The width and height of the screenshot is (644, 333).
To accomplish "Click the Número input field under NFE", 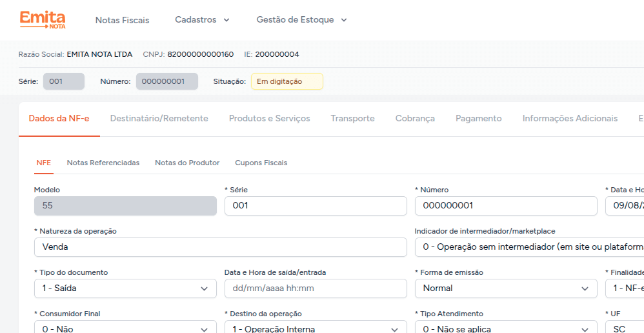I will [505, 206].
